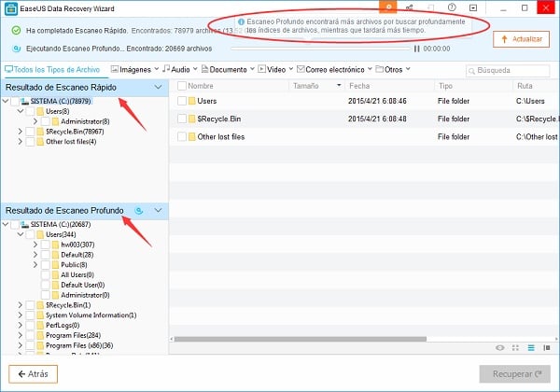Check the SISTEMA (C:)(78979) checkbox
This screenshot has height=392, width=560.
pyautogui.click(x=15, y=102)
